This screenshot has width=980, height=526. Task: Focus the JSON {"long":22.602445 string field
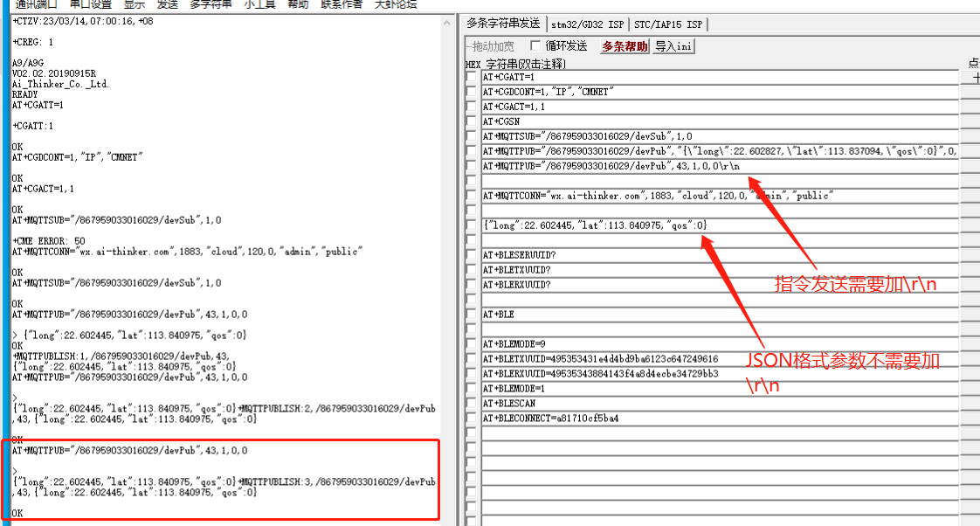(x=720, y=225)
